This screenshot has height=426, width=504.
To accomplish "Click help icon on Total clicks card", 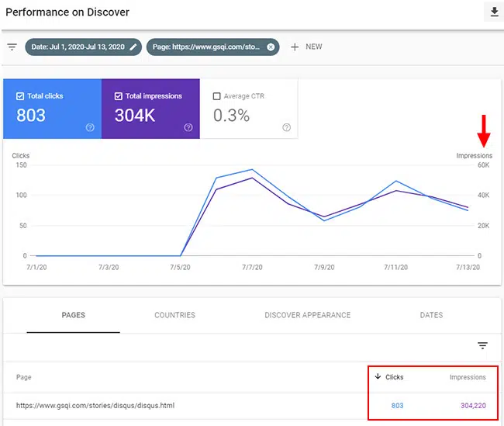I will click(x=90, y=128).
